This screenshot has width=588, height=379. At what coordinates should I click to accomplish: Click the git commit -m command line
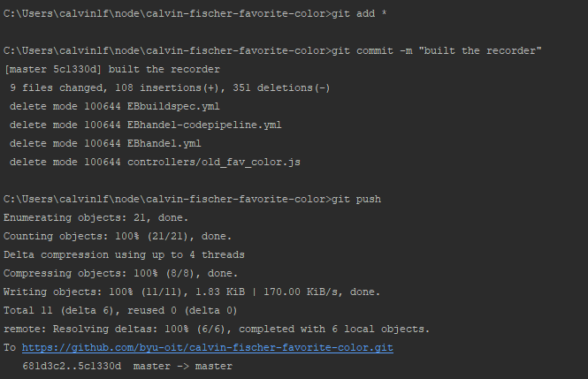point(272,51)
